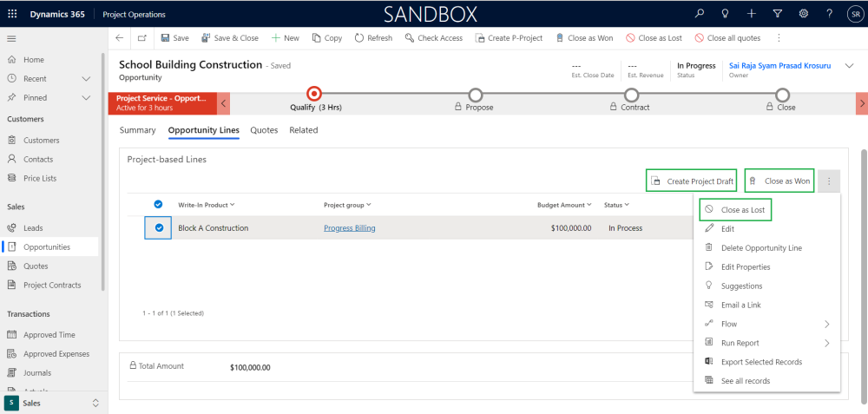Click the search magnifier in top bar
The height and width of the screenshot is (414, 868).
[699, 14]
